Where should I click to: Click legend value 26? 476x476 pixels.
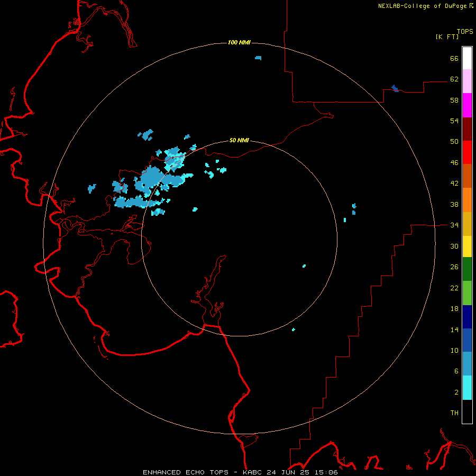click(x=454, y=267)
